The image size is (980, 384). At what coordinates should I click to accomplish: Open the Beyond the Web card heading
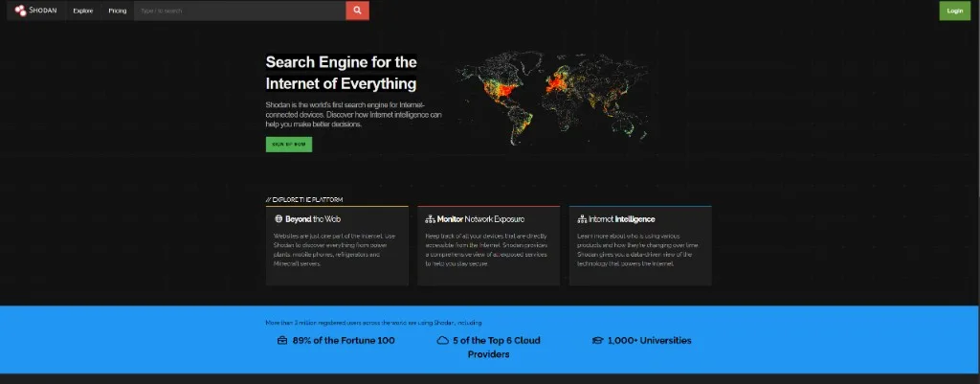point(313,219)
